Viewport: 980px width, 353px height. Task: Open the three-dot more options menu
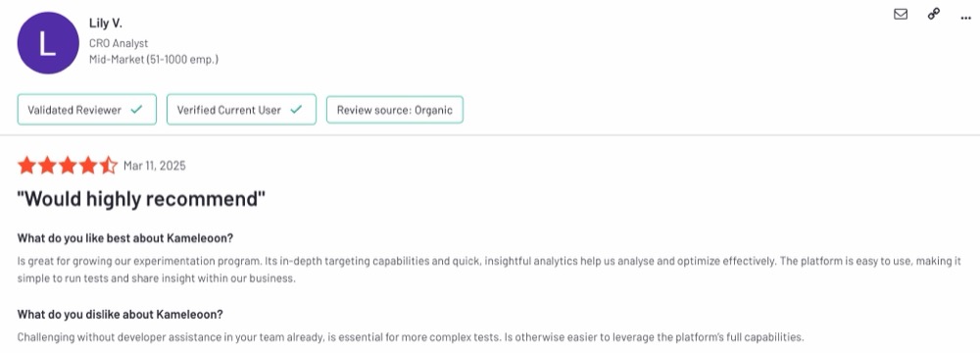click(965, 18)
